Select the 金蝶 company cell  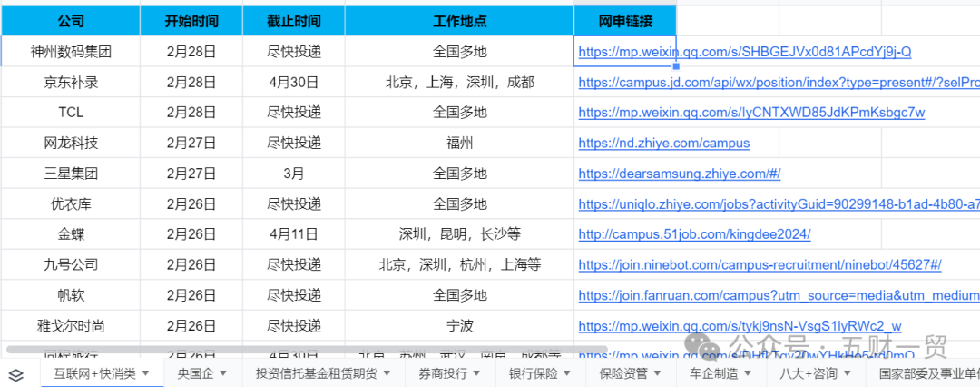71,234
